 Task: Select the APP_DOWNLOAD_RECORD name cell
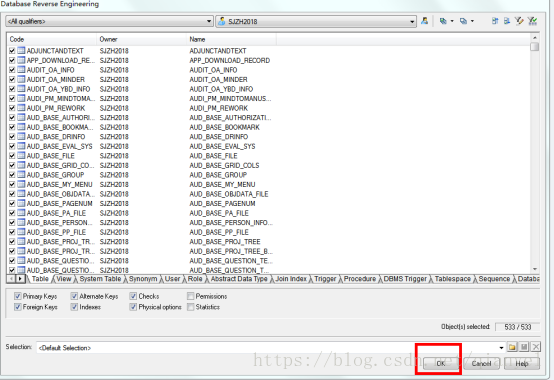click(x=230, y=60)
